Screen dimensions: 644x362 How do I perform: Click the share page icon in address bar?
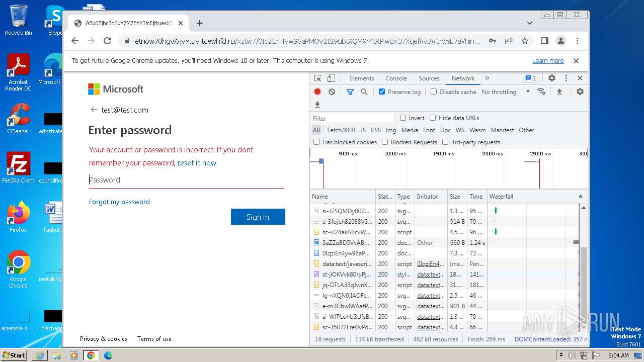[509, 41]
